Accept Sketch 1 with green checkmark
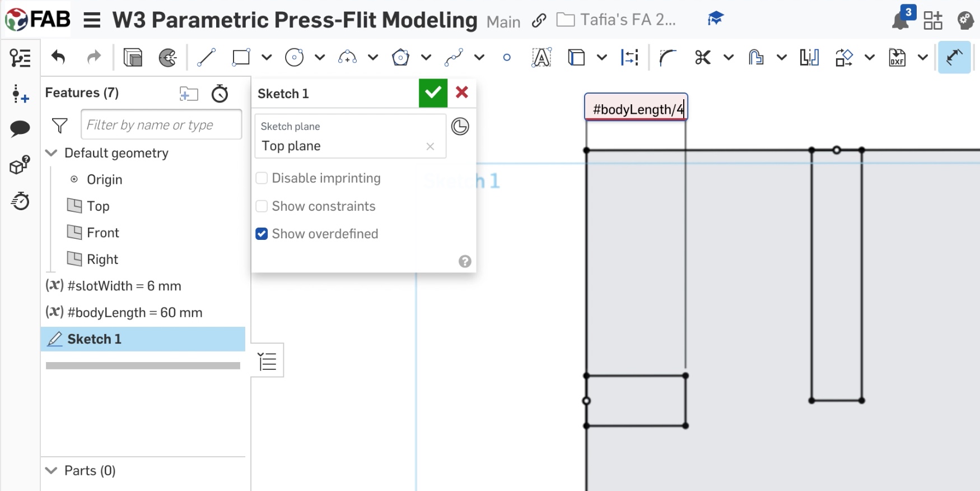This screenshot has width=980, height=491. click(x=433, y=93)
